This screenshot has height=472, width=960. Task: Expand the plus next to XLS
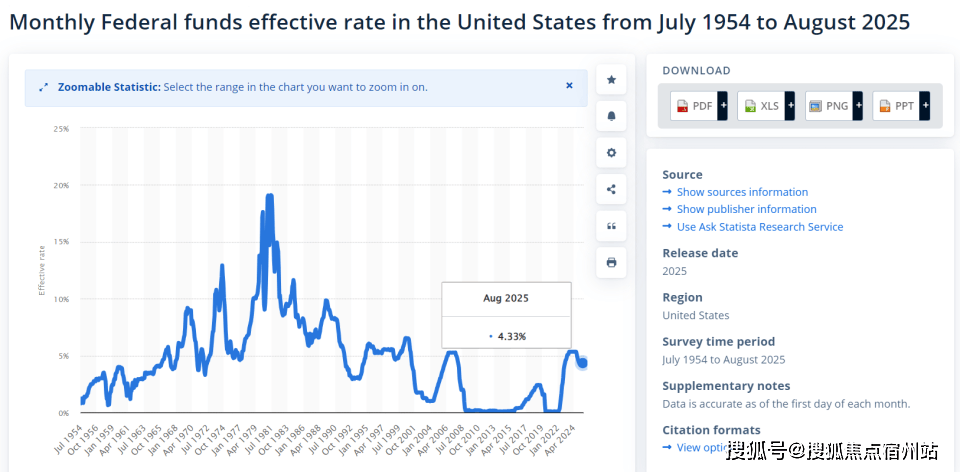(790, 106)
